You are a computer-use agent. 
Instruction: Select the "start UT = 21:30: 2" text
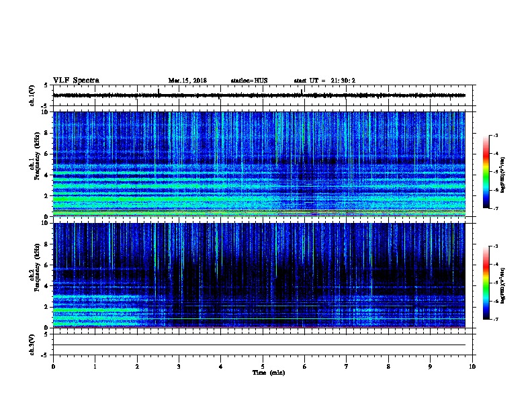pos(324,81)
